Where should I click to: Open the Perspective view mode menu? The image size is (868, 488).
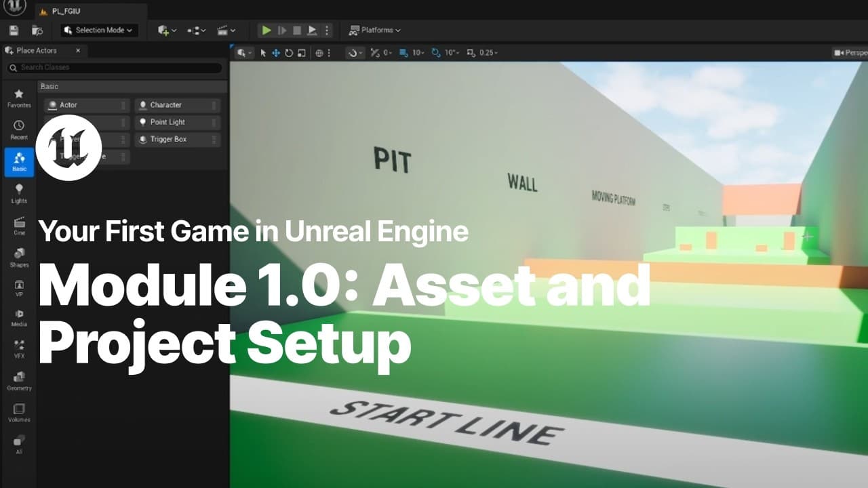tap(850, 53)
